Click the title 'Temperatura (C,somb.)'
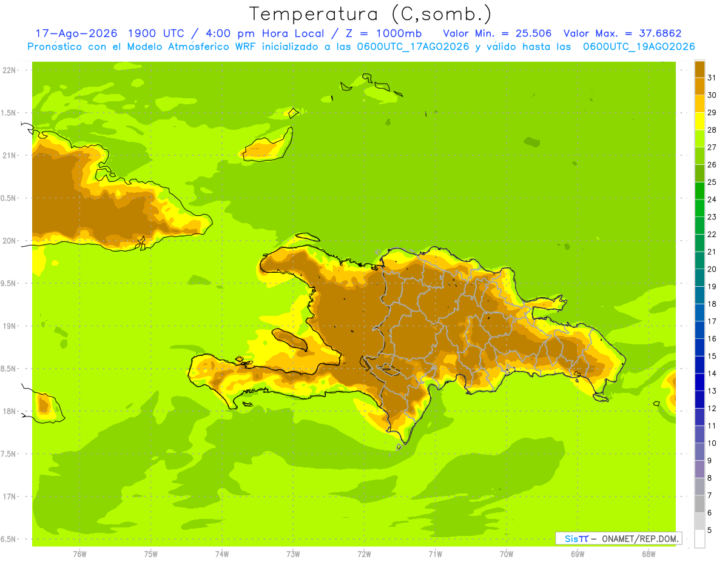Screen dimensions: 728x562 (370, 14)
